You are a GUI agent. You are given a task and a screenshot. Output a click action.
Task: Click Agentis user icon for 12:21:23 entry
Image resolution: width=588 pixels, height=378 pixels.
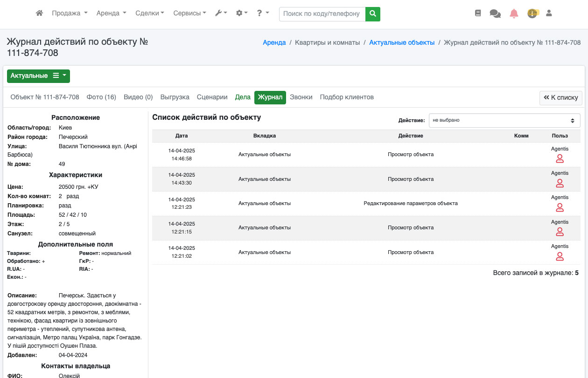tap(560, 207)
